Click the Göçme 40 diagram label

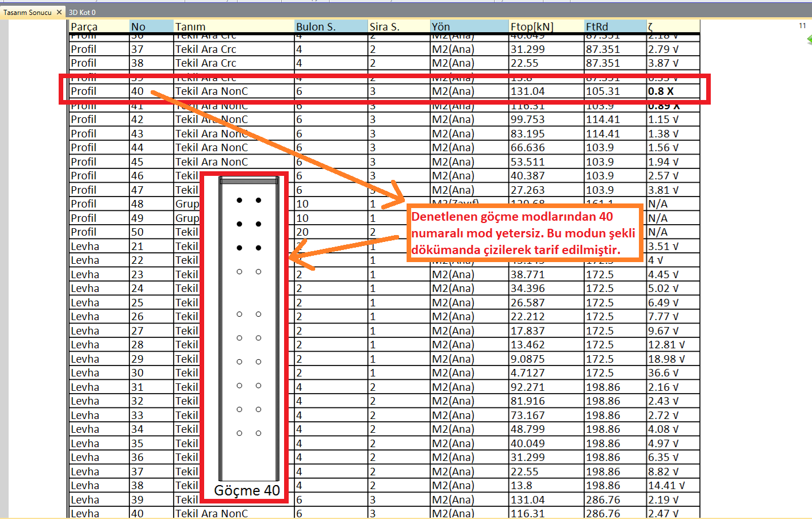[247, 490]
